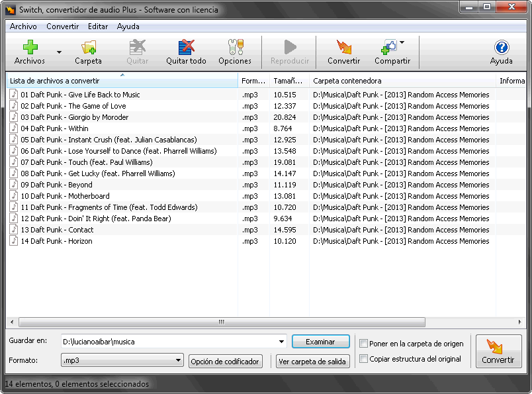Open the Formato .mp3 combo box
The image size is (532, 394).
click(x=122, y=360)
